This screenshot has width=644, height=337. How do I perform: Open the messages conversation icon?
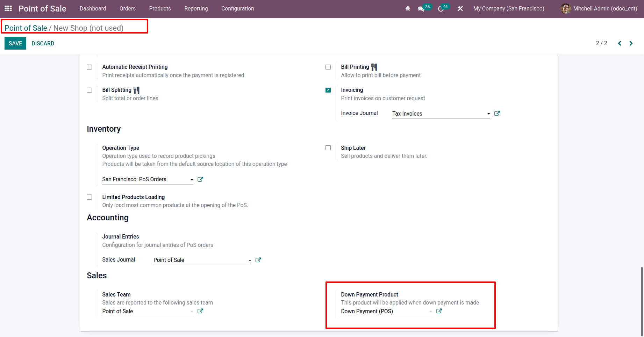(421, 9)
